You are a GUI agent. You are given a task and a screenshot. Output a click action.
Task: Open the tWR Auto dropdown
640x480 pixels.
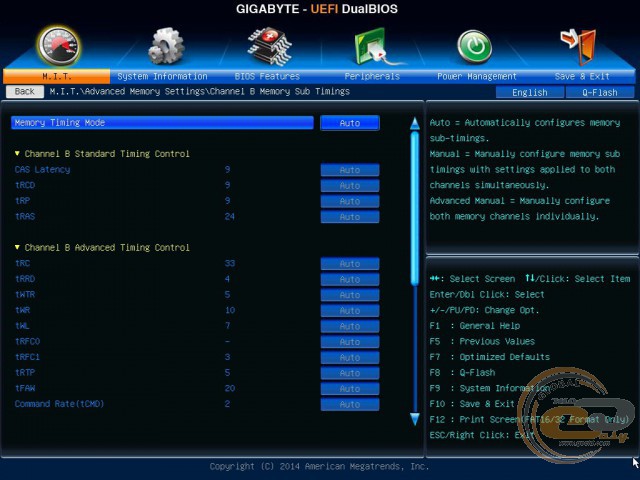350,311
